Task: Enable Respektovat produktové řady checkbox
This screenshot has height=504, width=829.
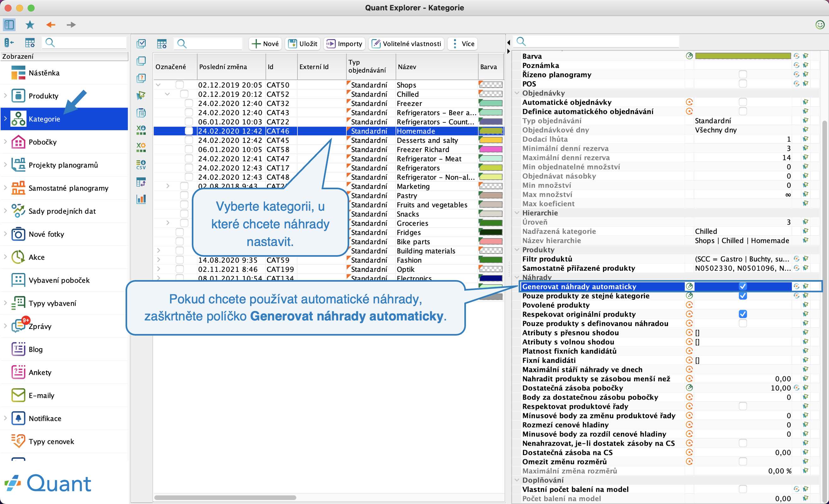Action: click(x=743, y=406)
